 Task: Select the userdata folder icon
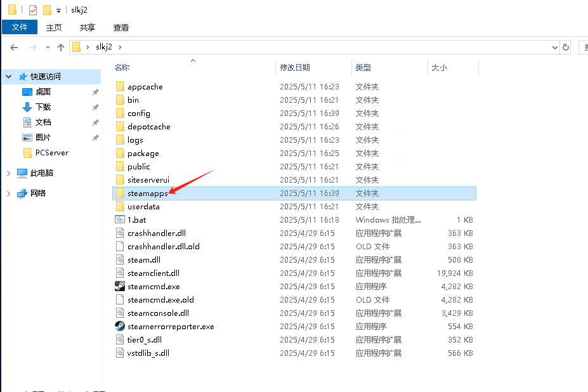point(120,206)
